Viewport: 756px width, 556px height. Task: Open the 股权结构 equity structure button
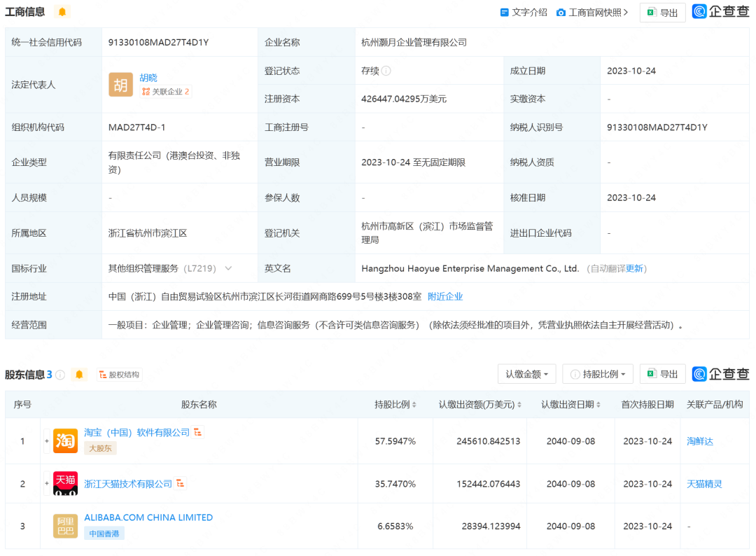point(120,375)
